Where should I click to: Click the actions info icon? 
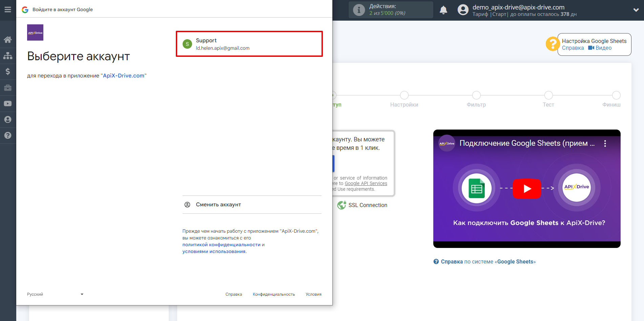point(359,10)
